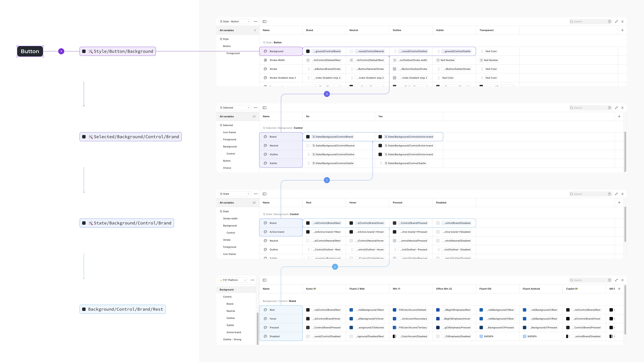Viewport: 644px width, 362px height.
Task: Click State/Background/Control/Active brand value in Brand row
Action: tap(410, 137)
